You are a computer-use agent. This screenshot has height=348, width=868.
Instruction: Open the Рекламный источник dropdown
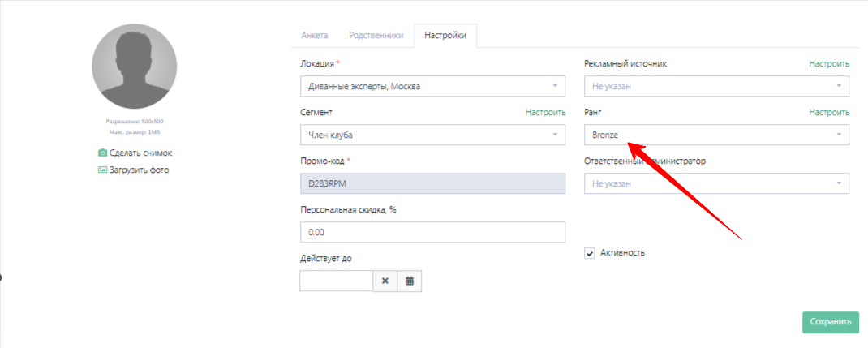(717, 86)
